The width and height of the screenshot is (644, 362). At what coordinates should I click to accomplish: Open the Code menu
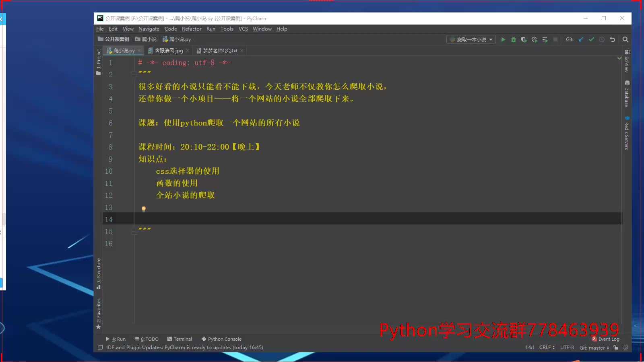click(171, 29)
